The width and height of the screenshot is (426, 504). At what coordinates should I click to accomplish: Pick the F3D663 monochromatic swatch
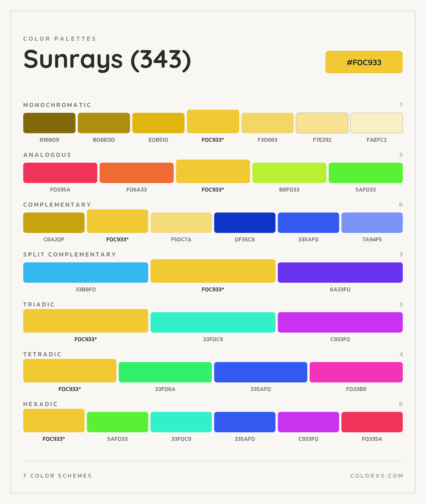267,123
